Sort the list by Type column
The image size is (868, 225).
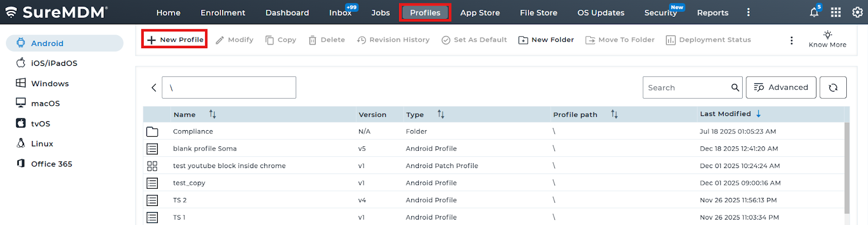point(441,114)
